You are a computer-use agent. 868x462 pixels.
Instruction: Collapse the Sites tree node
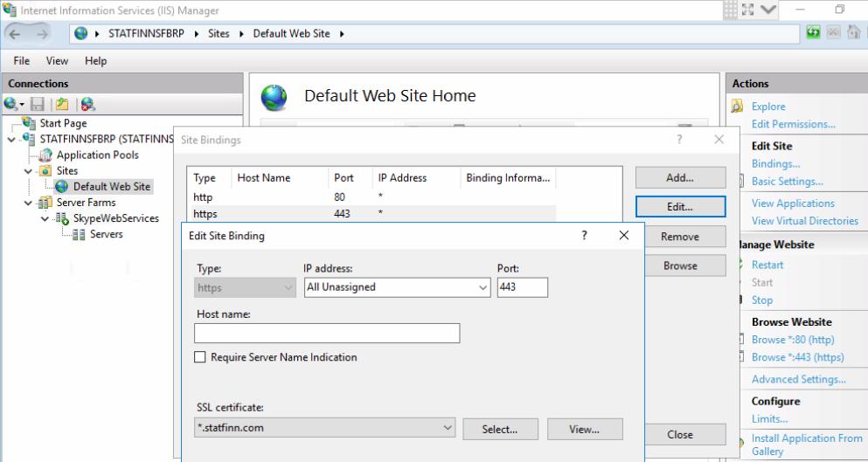29,171
